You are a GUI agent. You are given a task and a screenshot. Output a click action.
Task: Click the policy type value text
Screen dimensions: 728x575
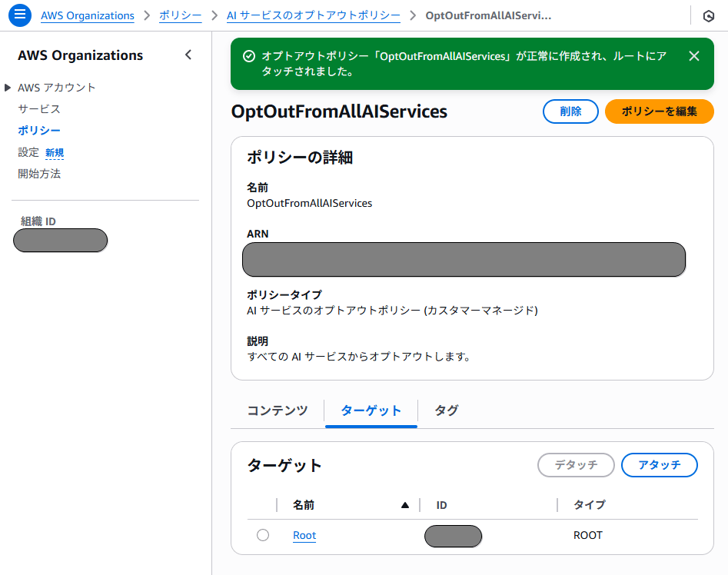(x=392, y=311)
